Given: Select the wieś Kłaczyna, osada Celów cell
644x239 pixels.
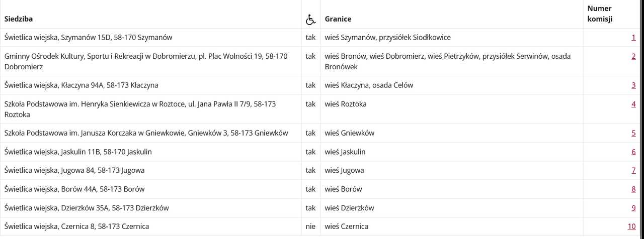Looking at the screenshot, I should pyautogui.click(x=452, y=85).
